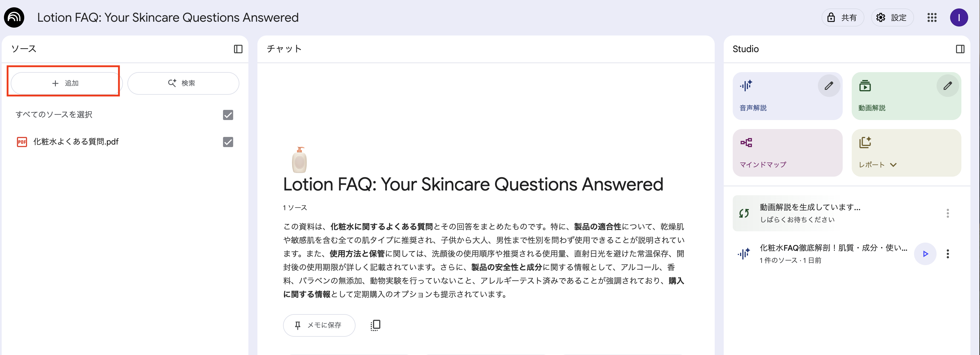Screen dimensions: 980x355
Task: Click the 検索 source search button
Action: coord(183,83)
